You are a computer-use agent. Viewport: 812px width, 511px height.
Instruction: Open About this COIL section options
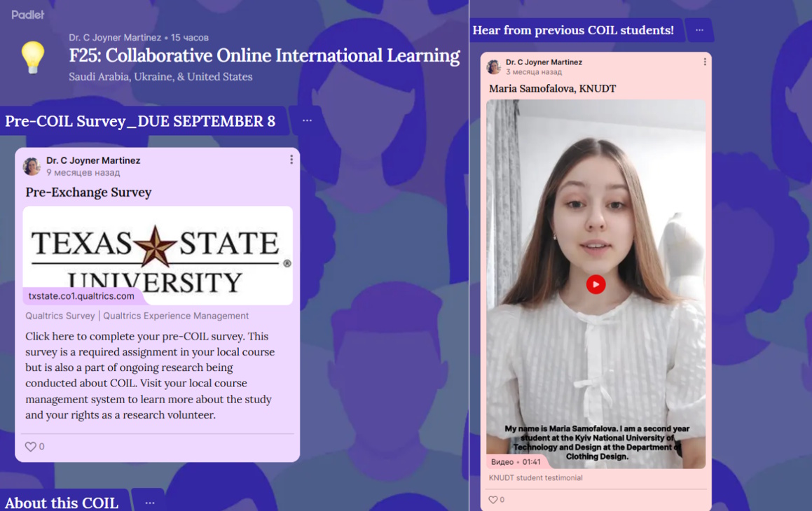click(150, 503)
